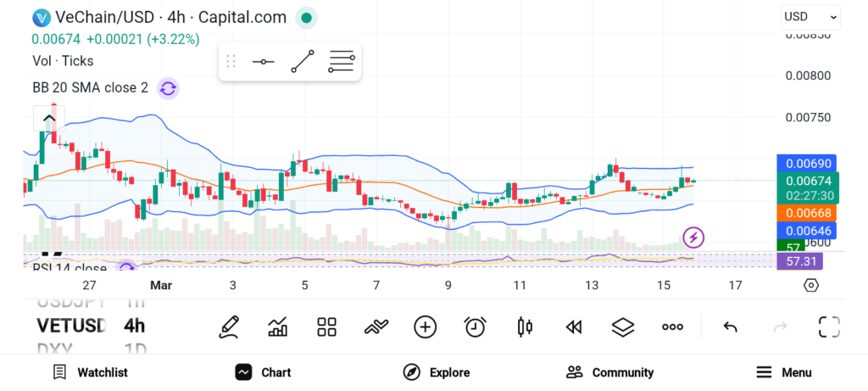Switch to the Explore tab

(436, 372)
